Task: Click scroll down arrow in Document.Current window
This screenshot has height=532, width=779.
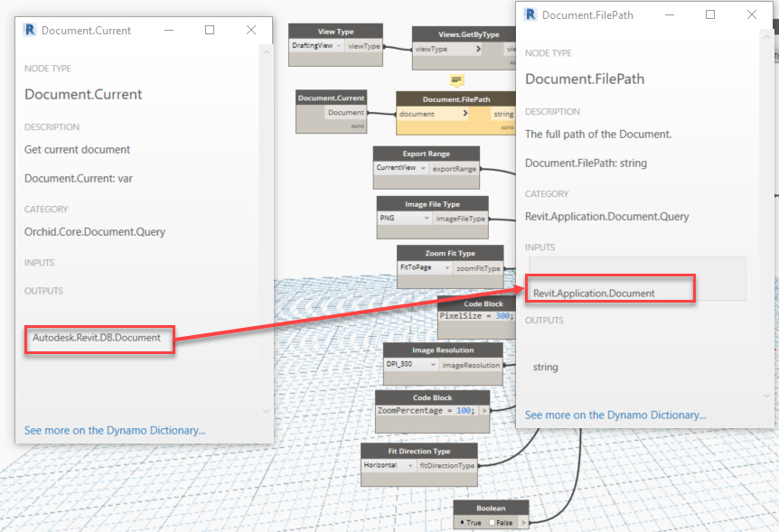Action: (266, 411)
